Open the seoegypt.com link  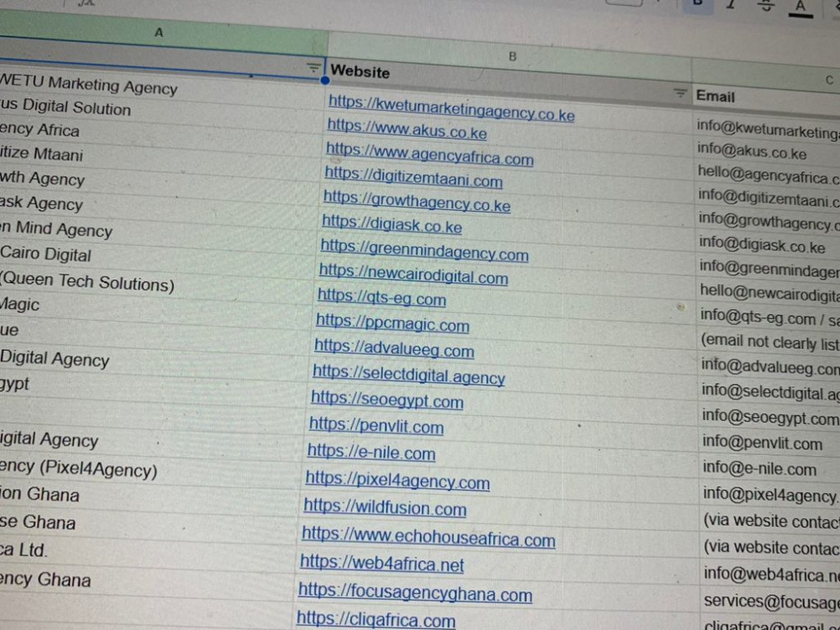[386, 400]
